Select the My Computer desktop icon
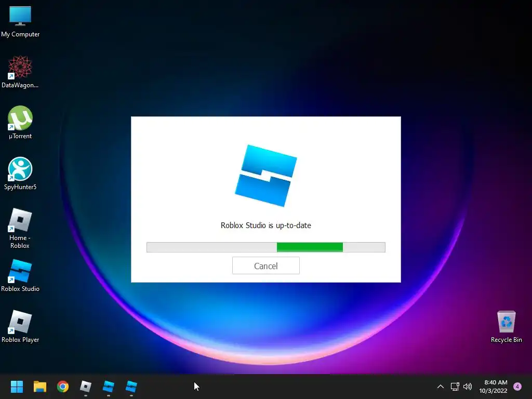 [x=20, y=21]
